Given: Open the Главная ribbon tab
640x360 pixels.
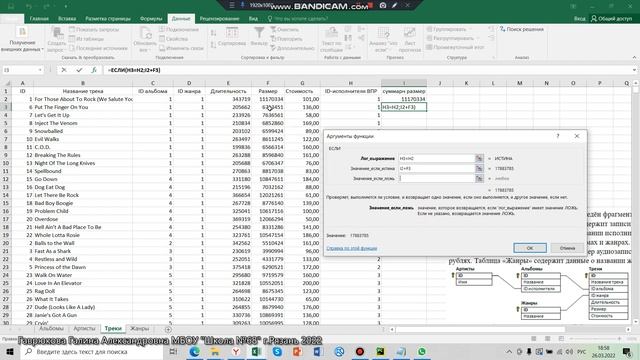Looking at the screenshot, I should pyautogui.click(x=39, y=18).
